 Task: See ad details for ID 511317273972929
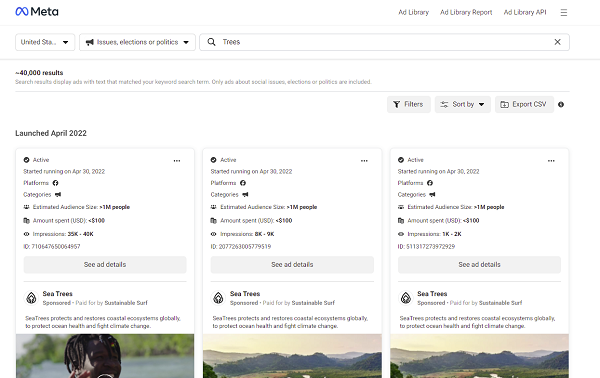[x=479, y=265]
